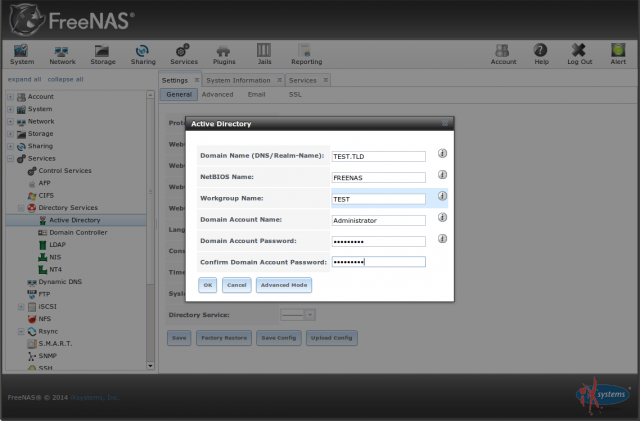Click the Upload Config button

(x=331, y=338)
